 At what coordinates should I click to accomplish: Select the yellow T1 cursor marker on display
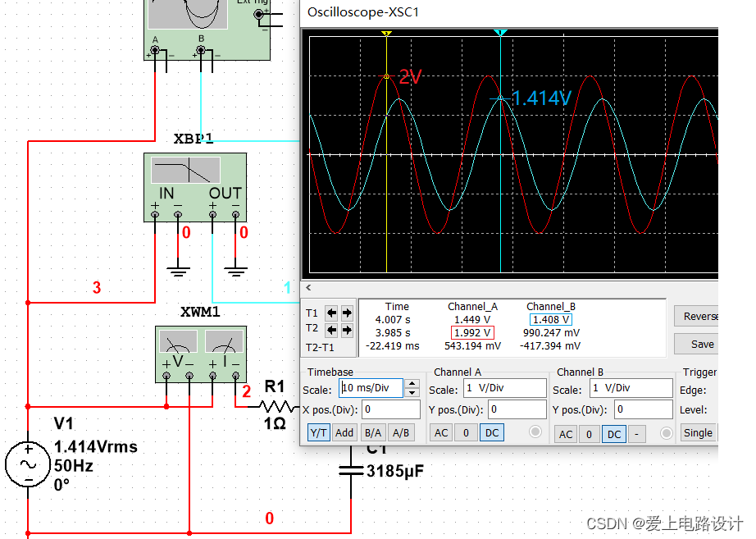pos(386,34)
